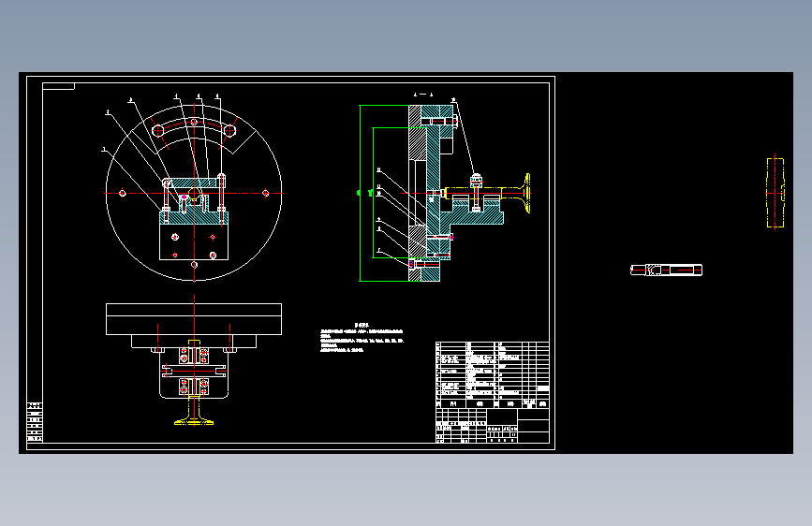Select the bottom plan view with yellow handle

pyautogui.click(x=194, y=364)
